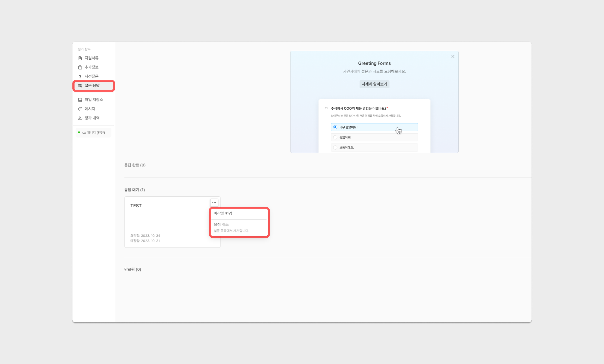Screen dimensions: 604x364
Task: Click the 평가 내역 person icon
Action: point(80,118)
